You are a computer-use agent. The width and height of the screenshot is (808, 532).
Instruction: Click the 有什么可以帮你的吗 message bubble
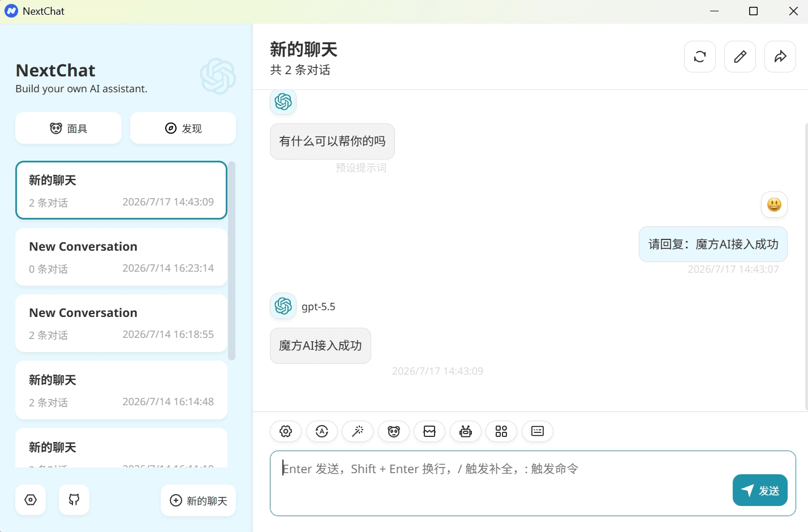click(x=332, y=141)
